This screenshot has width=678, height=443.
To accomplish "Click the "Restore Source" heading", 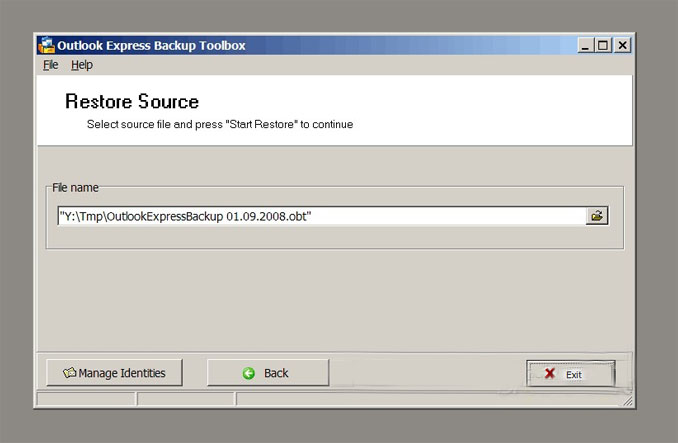I will [132, 102].
